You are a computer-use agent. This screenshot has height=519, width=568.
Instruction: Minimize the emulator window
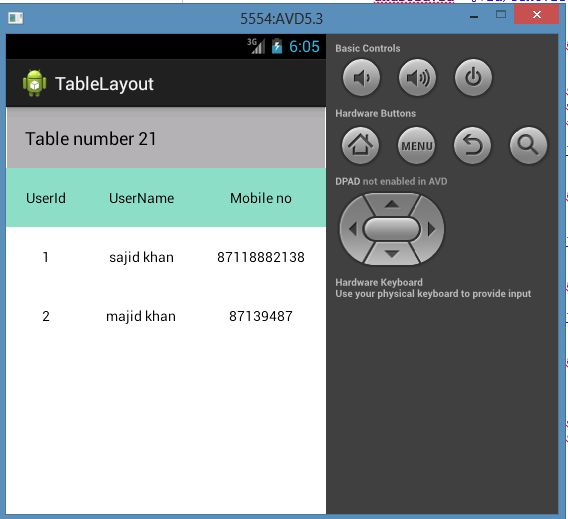(x=474, y=17)
